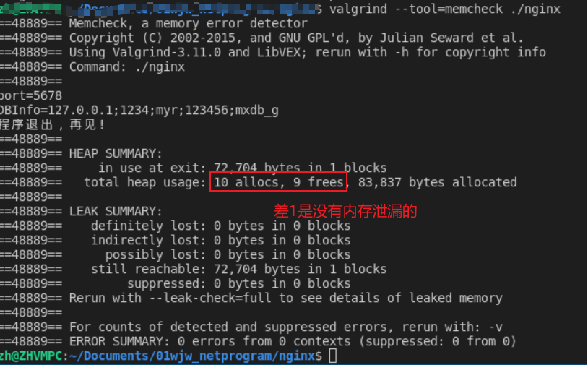The image size is (588, 365).
Task: Click the red-boxed '10 allocs, 9 frees' text
Action: (x=279, y=182)
